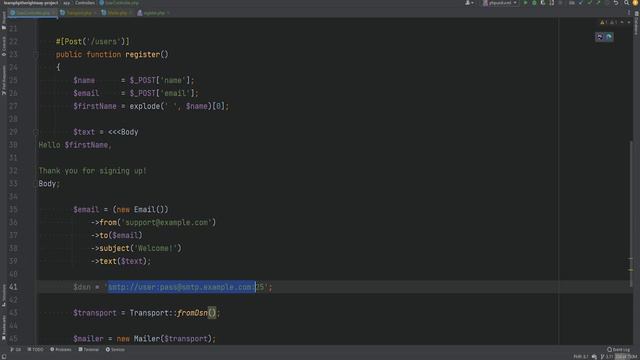Screen dimensions: 640x360
Task: Switch to the first editor tab UserController.php
Action: tap(33, 13)
